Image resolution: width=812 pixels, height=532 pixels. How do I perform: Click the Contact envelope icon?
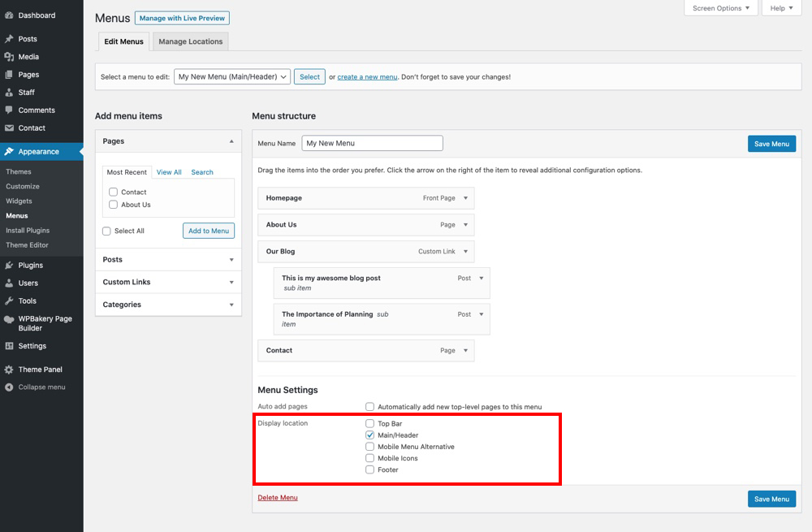9,128
